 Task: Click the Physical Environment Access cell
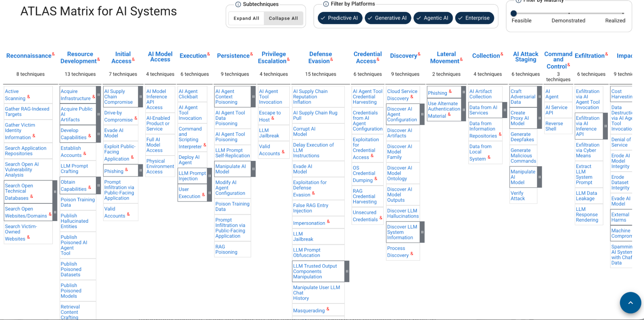160,166
